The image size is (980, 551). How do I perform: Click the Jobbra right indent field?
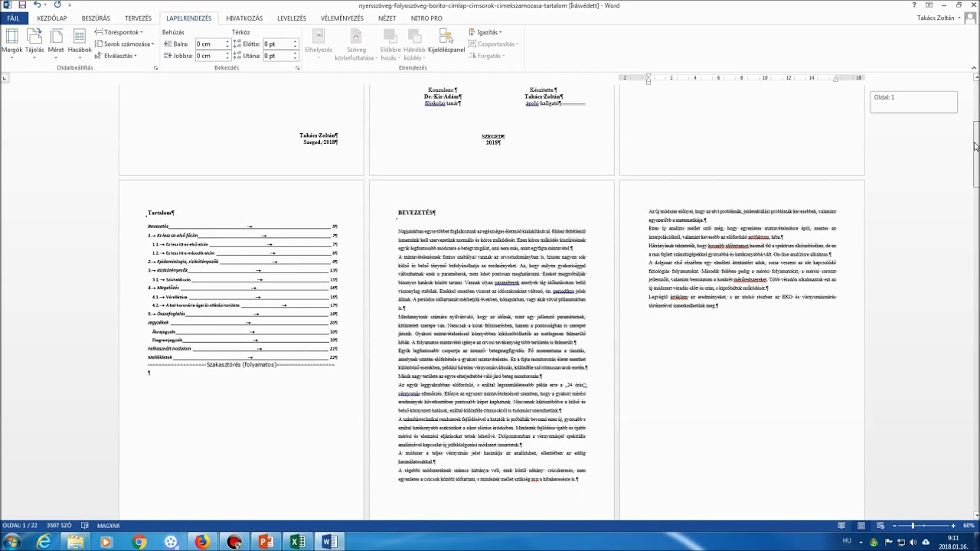pyautogui.click(x=212, y=56)
